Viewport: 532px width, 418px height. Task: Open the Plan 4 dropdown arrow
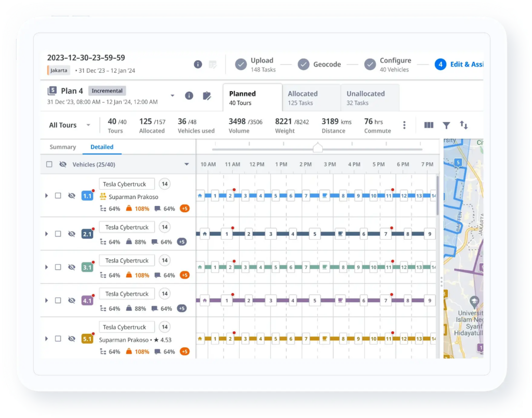(172, 96)
